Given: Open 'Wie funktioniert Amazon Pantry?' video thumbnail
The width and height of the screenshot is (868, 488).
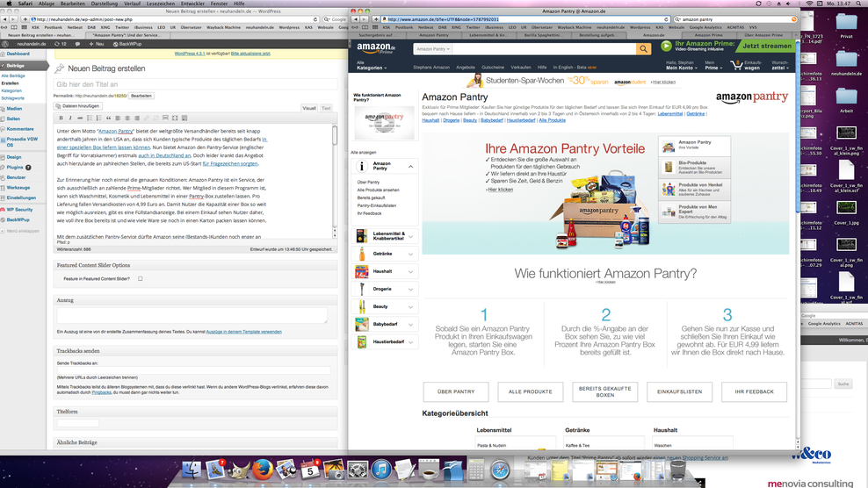Looking at the screenshot, I should [x=384, y=122].
